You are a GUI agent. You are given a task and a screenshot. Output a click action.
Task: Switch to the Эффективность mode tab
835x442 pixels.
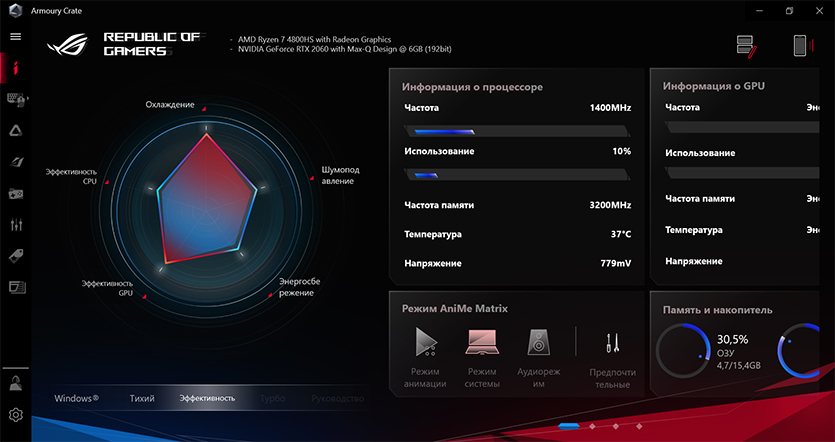click(207, 398)
